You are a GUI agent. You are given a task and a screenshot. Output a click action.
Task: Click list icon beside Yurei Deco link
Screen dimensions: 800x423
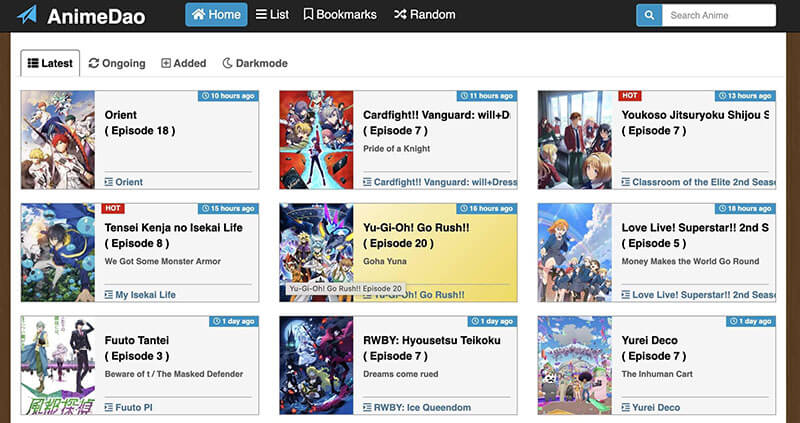(626, 408)
